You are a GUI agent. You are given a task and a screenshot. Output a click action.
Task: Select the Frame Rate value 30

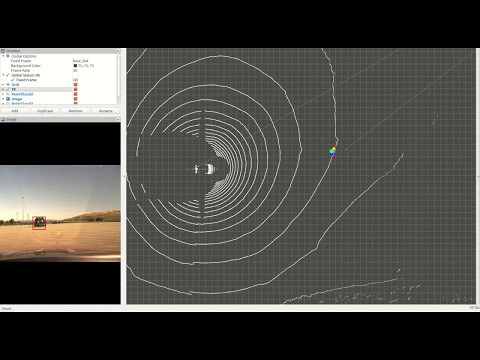[75, 70]
